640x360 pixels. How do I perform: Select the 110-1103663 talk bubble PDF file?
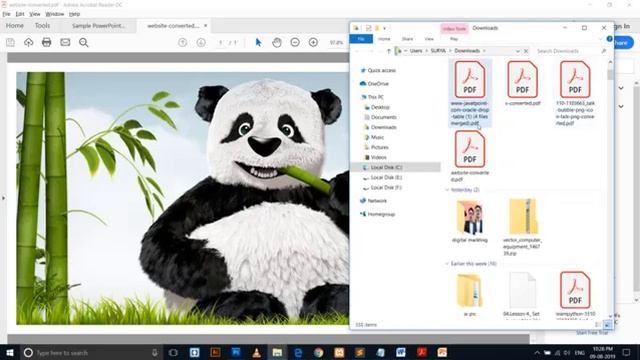(575, 93)
